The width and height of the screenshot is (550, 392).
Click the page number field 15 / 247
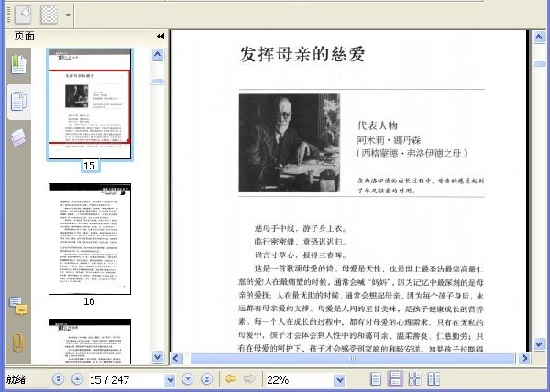[x=126, y=380]
